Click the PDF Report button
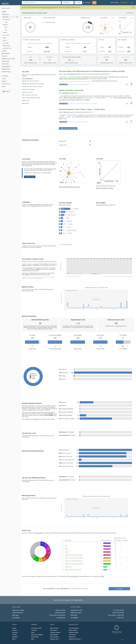 pos(119,589)
